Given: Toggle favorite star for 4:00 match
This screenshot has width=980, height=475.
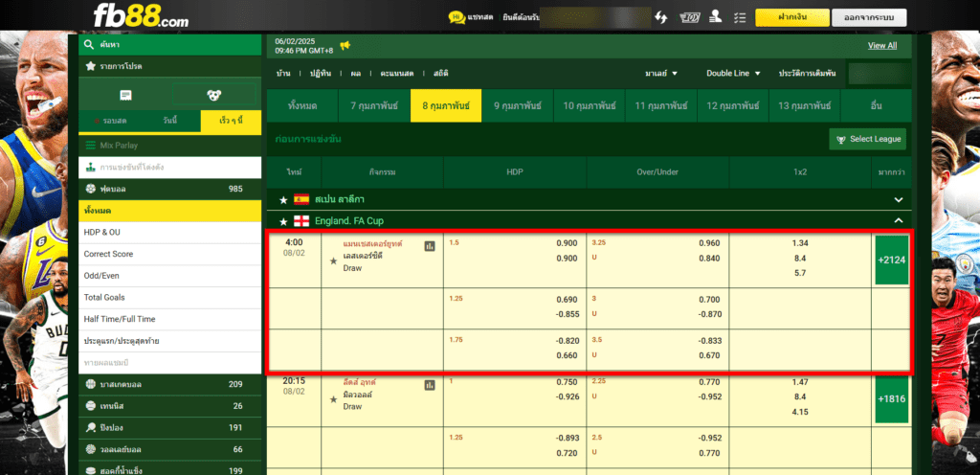Looking at the screenshot, I should (334, 260).
